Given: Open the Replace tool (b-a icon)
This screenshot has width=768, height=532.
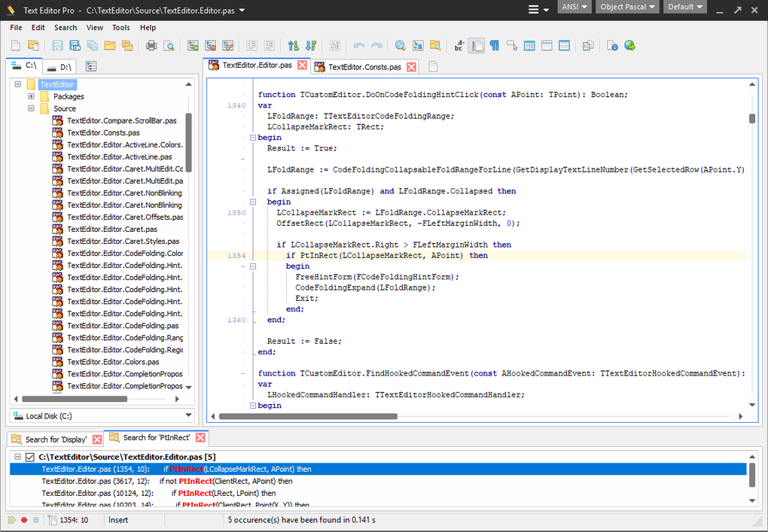Looking at the screenshot, I should click(x=418, y=45).
